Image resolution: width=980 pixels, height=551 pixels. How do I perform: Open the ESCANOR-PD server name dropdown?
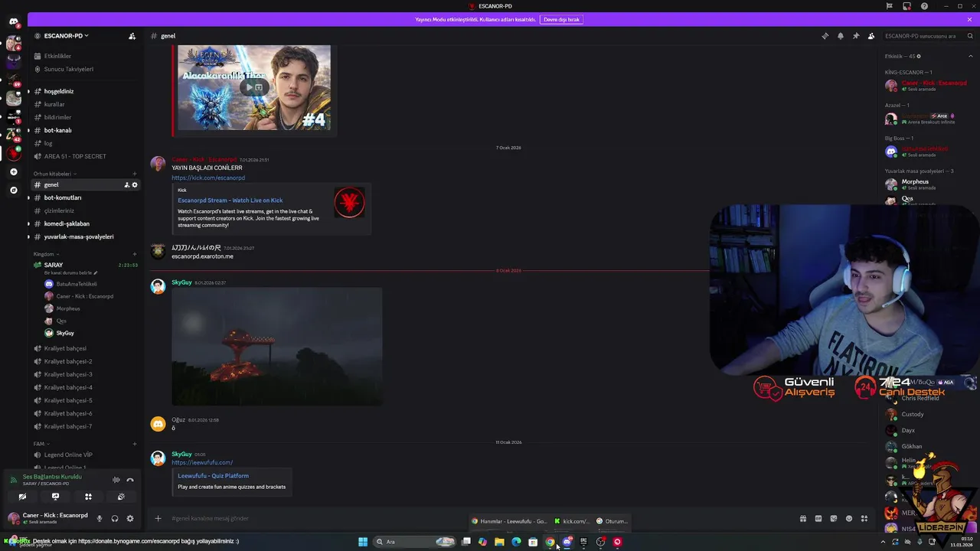click(66, 36)
